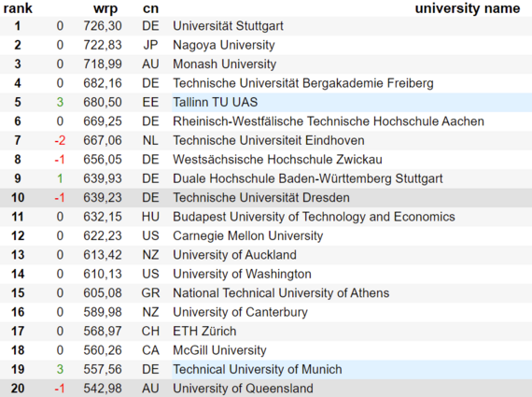532x397 pixels.
Task: Open Carnegie Mellon University entry
Action: [x=248, y=235]
